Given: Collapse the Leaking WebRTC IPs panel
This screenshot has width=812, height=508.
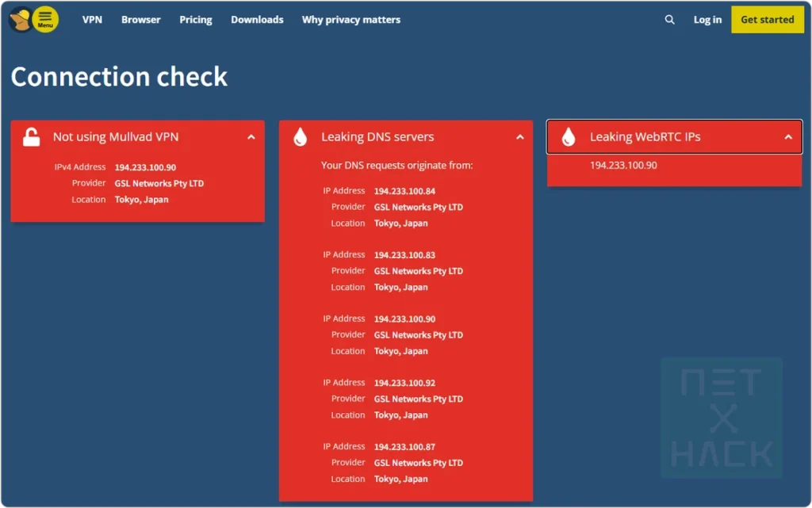Looking at the screenshot, I should coord(788,136).
